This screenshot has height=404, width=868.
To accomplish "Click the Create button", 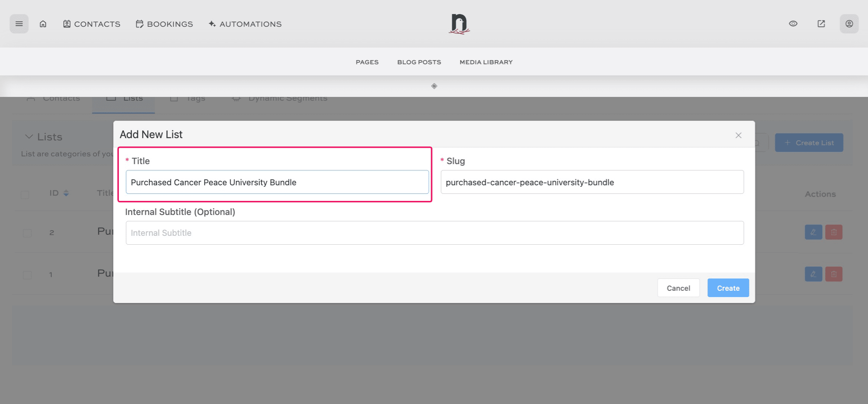I will [728, 288].
